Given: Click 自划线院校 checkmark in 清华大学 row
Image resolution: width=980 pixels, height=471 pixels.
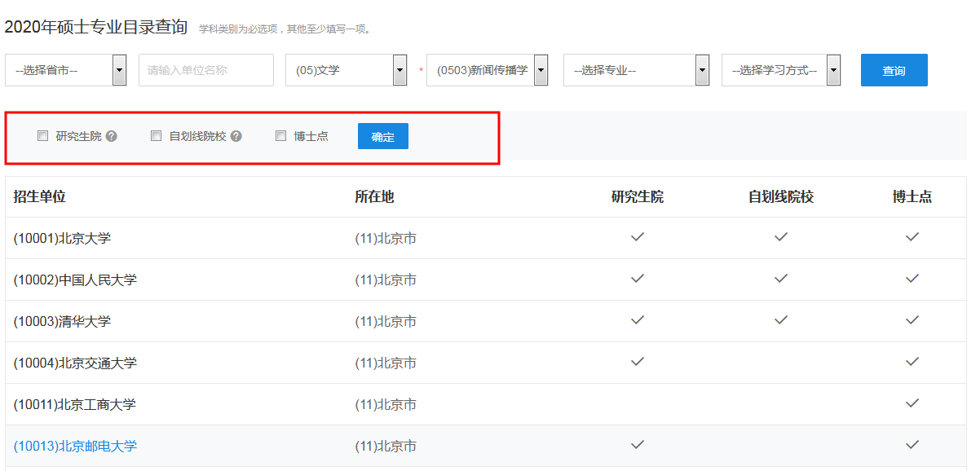Looking at the screenshot, I should (x=781, y=319).
